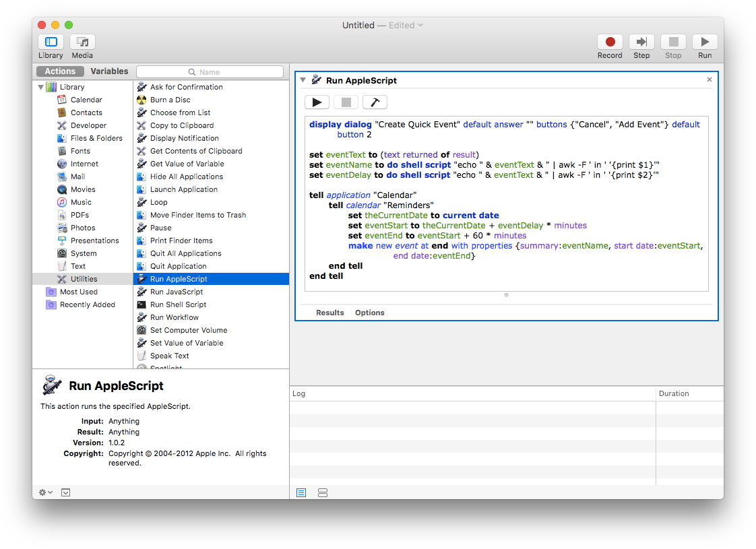Open the Options tab of action

[370, 313]
